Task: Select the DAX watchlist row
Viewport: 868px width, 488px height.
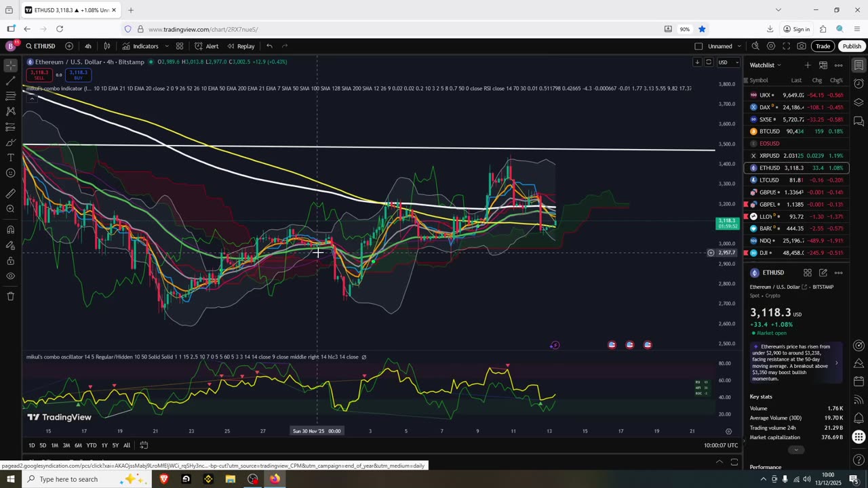Action: tap(796, 107)
